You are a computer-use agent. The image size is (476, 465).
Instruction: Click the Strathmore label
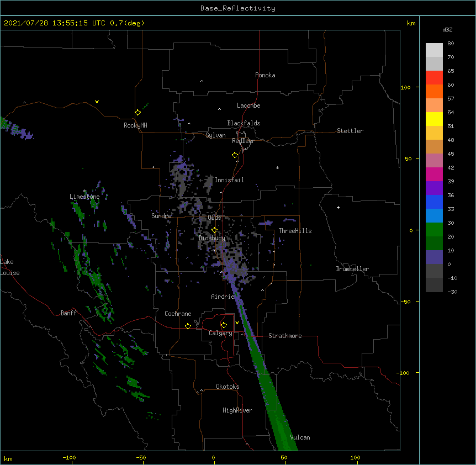285,336
